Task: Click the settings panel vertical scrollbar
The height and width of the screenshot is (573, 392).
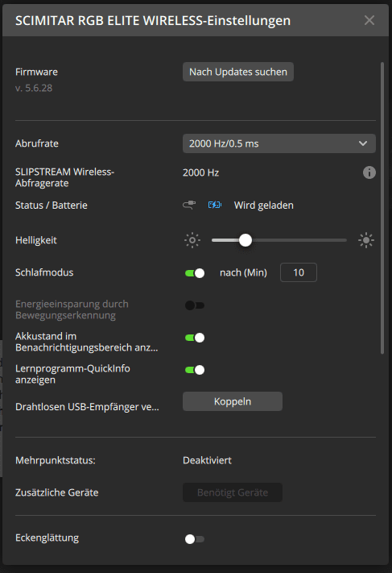Action: [382, 208]
